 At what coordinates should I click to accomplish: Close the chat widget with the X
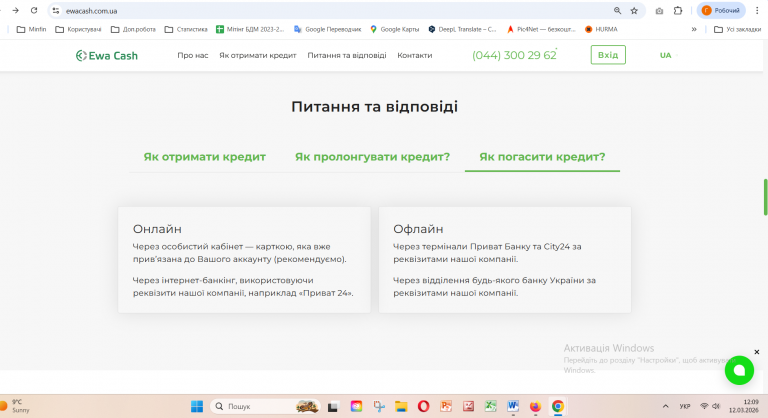point(757,352)
